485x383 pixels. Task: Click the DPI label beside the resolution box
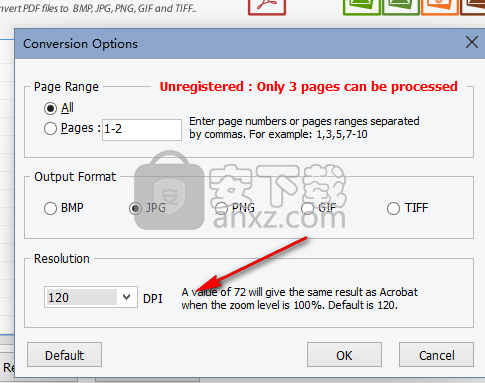tap(153, 299)
